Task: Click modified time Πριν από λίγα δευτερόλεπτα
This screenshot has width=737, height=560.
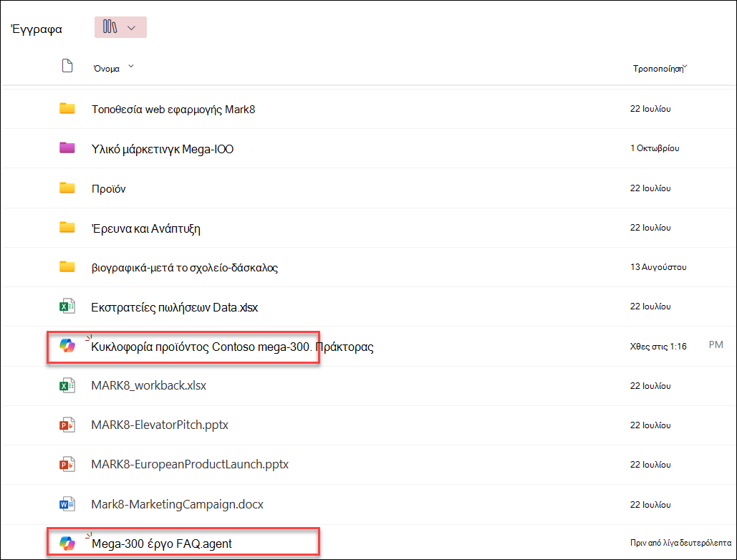Action: tap(680, 543)
